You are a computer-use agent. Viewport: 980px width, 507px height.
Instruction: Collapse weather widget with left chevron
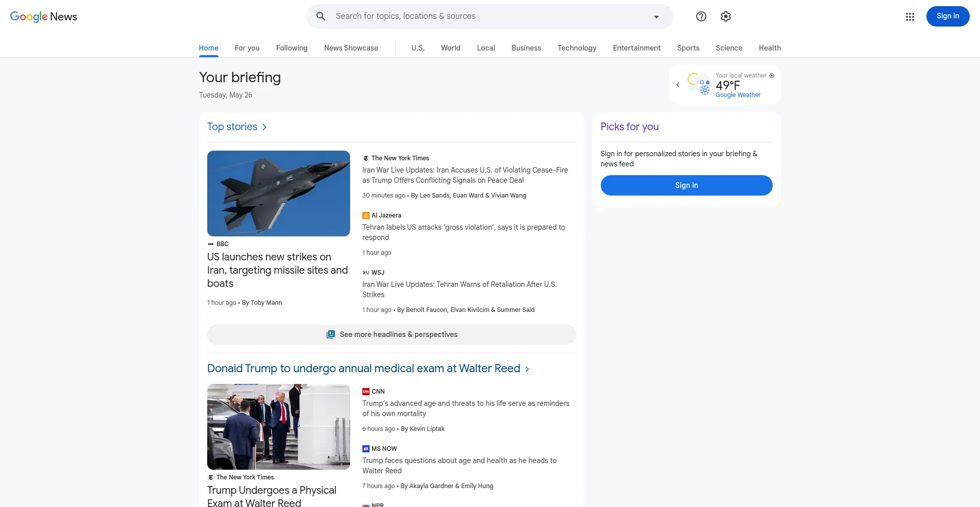678,85
